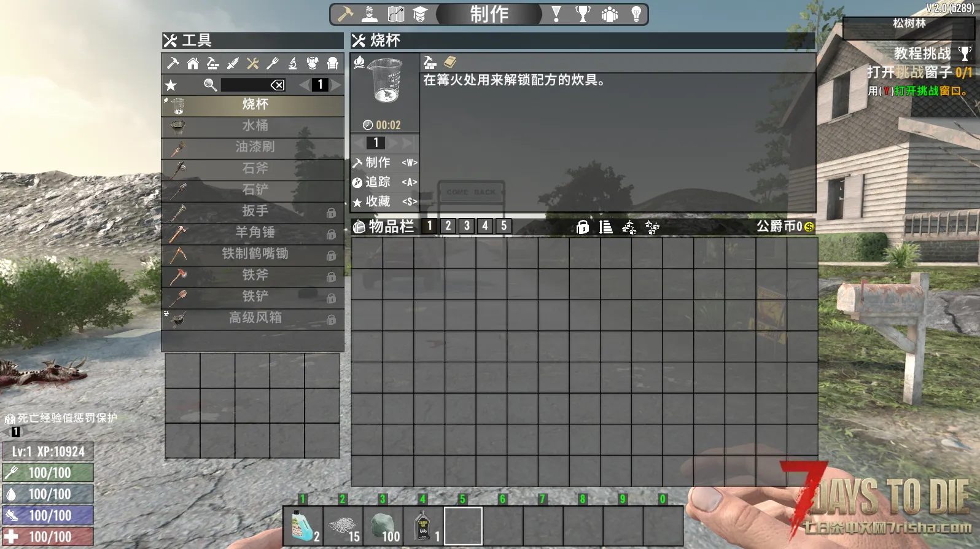Click the 收藏 favorite recipe button
Viewport: 980px width, 549px height.
[x=385, y=201]
